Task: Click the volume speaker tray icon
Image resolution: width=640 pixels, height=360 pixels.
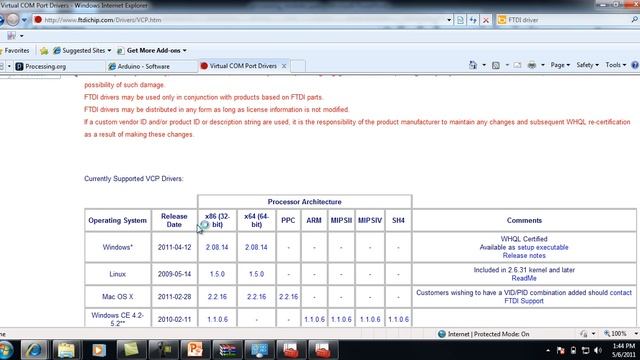Action: point(598,350)
